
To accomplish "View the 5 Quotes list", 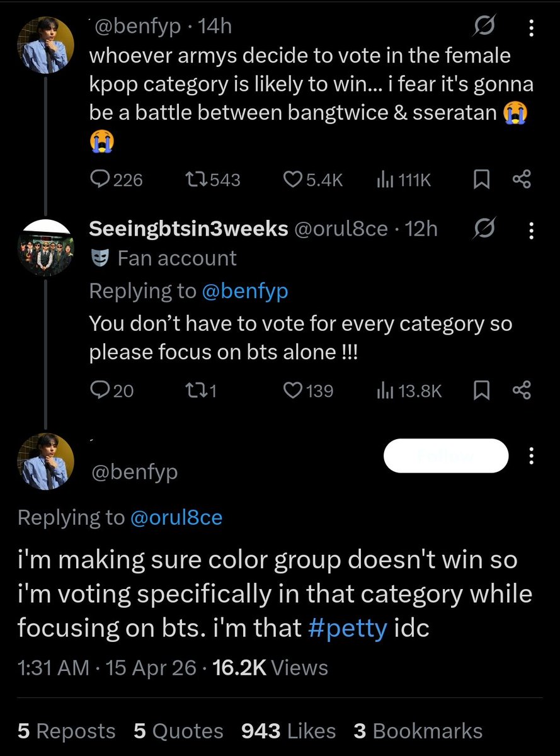I will (x=178, y=731).
